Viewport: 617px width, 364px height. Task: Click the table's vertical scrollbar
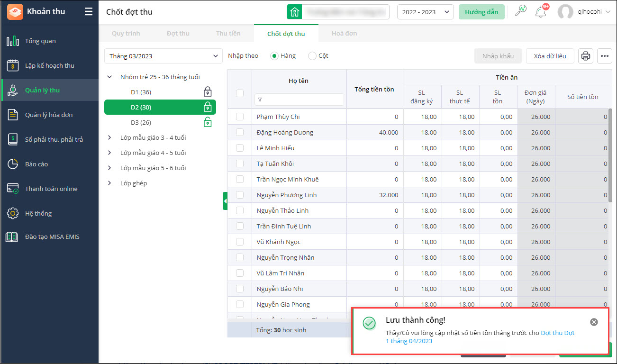pos(610,156)
